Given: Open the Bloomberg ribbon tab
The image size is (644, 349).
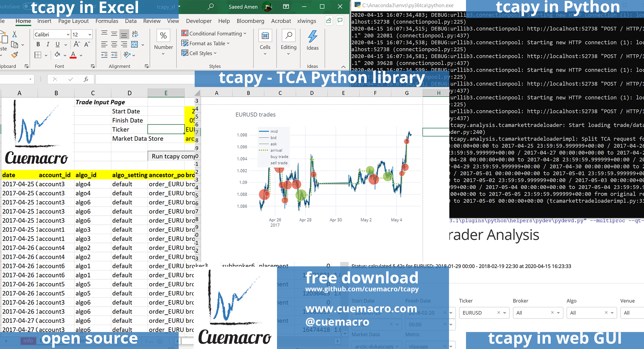Looking at the screenshot, I should click(250, 21).
